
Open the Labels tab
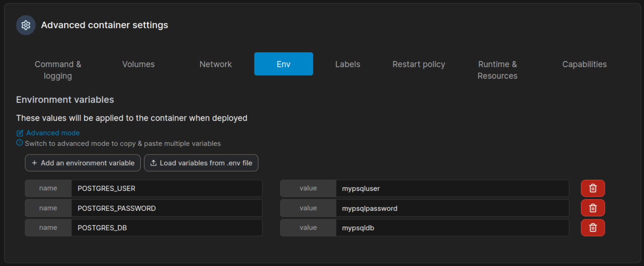click(x=347, y=64)
